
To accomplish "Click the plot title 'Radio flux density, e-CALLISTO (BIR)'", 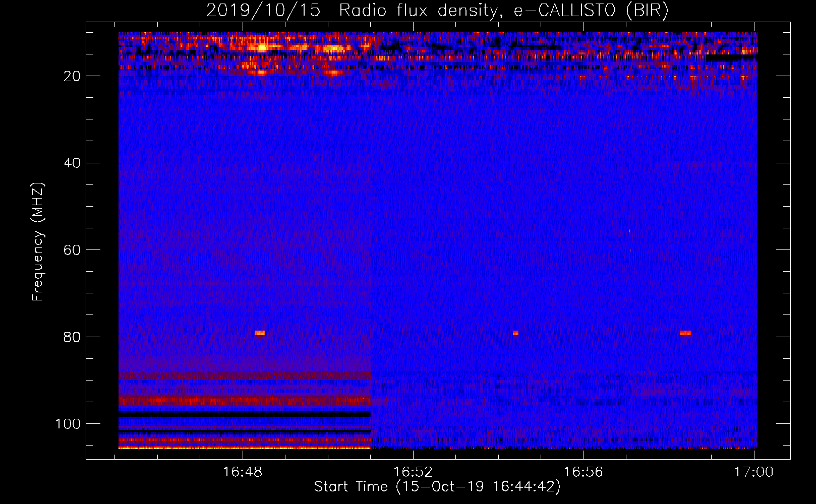I will click(x=504, y=10).
